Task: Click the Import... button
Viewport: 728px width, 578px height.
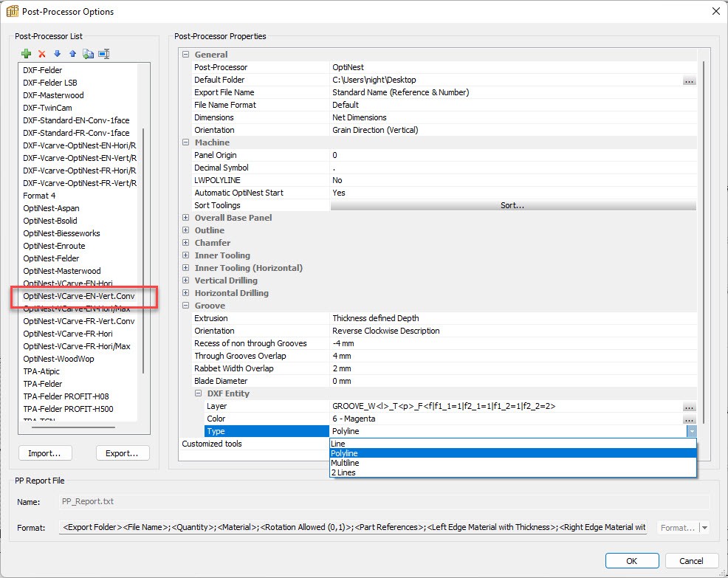Action: coord(45,453)
